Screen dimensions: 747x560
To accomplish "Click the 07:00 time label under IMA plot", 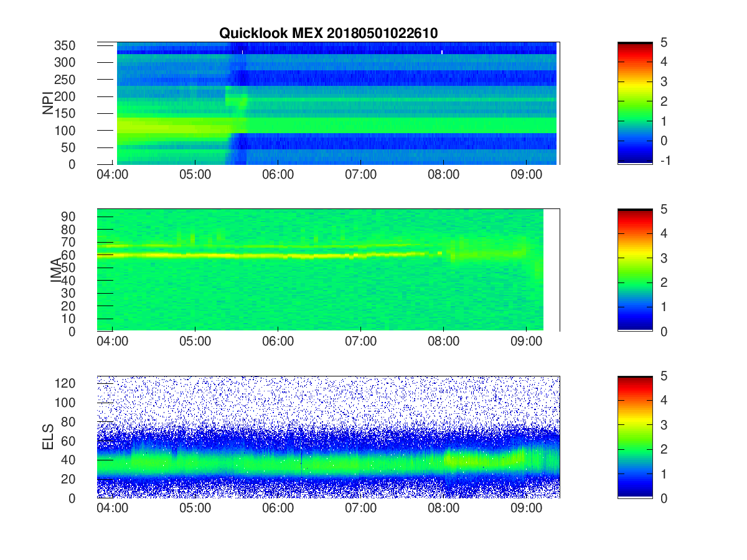I will coord(361,342).
